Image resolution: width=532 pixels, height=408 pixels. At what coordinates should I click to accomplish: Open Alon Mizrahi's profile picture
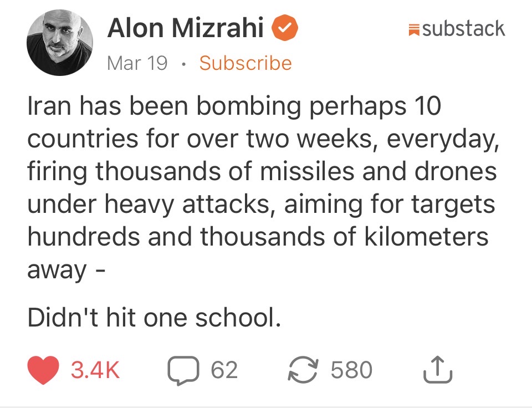click(59, 43)
